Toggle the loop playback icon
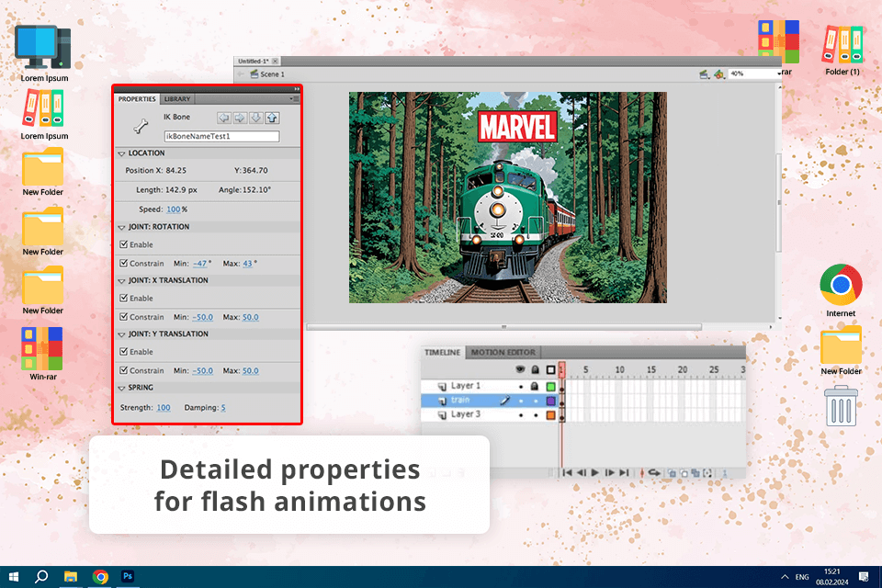This screenshot has height=588, width=882. click(x=653, y=472)
